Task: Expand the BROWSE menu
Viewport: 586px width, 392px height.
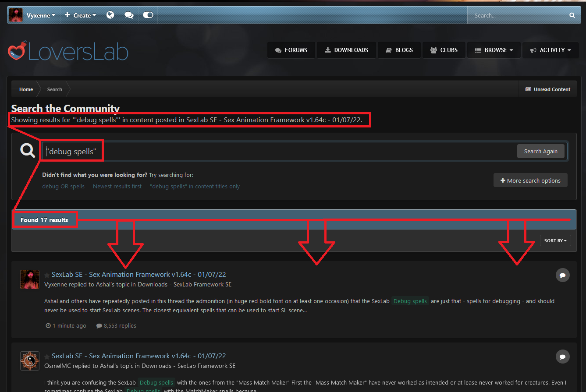Action: (x=494, y=50)
